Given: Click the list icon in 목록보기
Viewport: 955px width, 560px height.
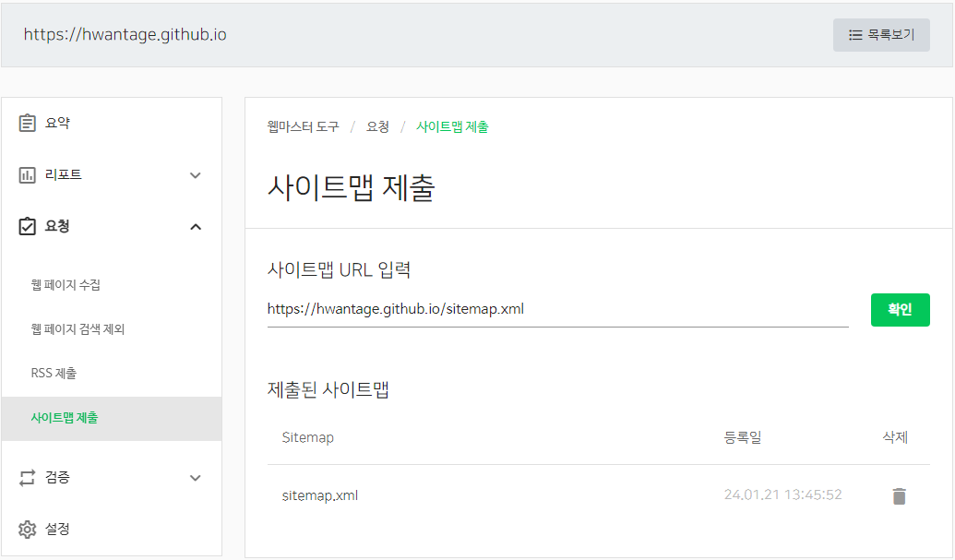Looking at the screenshot, I should (855, 35).
